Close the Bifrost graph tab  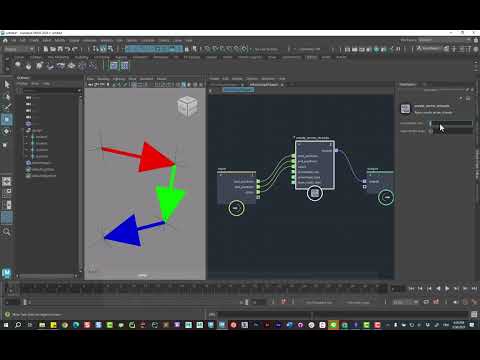[282, 85]
